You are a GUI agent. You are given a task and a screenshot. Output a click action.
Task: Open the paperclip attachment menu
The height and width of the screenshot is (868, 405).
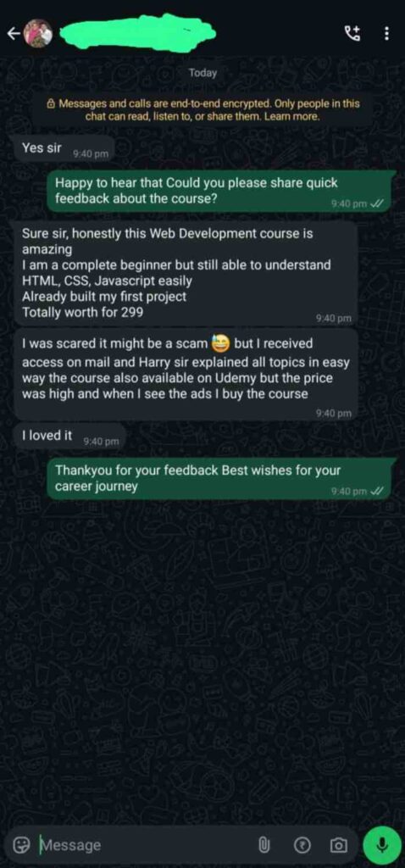264,845
